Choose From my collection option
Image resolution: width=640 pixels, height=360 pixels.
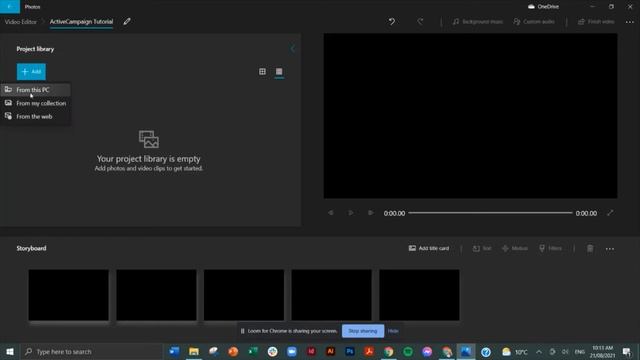click(x=36, y=103)
